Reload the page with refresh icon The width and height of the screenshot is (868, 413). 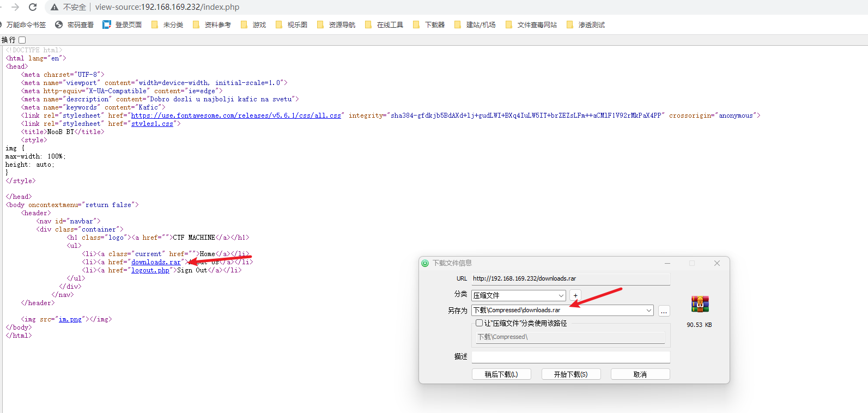click(33, 7)
